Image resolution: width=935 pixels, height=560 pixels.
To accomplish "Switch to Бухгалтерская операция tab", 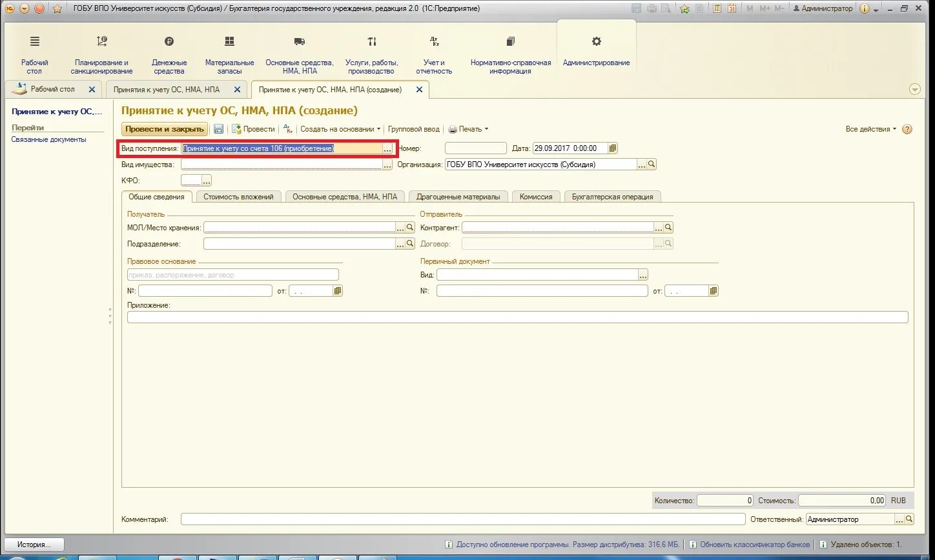I will point(612,197).
